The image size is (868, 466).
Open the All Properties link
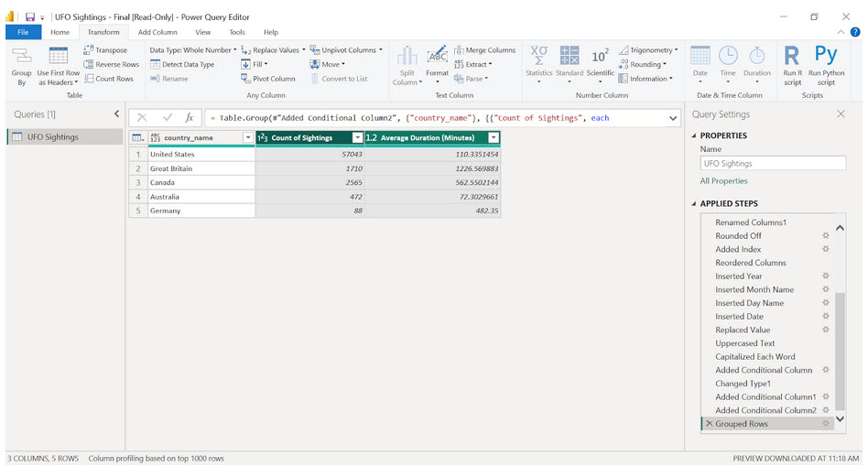click(723, 181)
